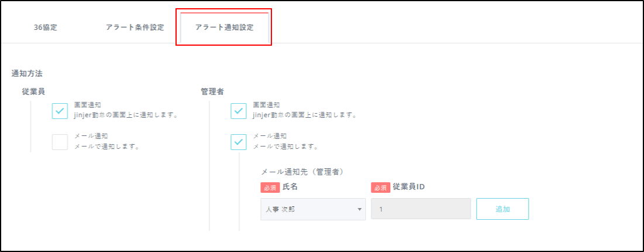Click jinjer勤怠 description text under 管理者
The width and height of the screenshot is (644, 252).
click(304, 115)
